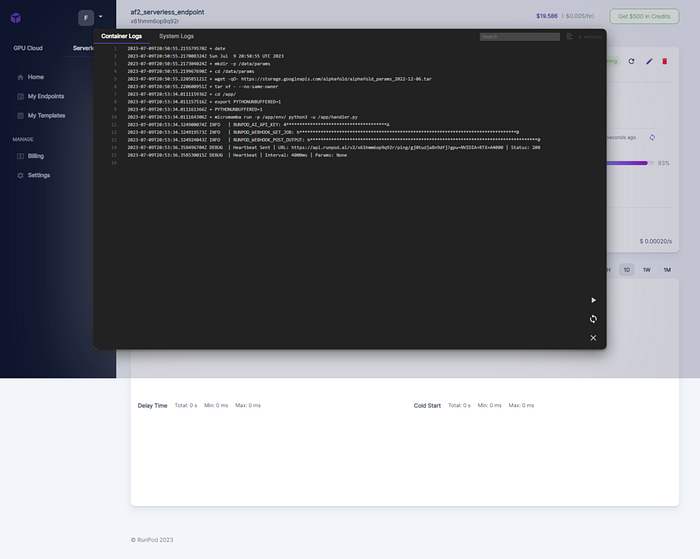This screenshot has width=700, height=559.
Task: Click the 'Delay Time' label
Action: tap(152, 406)
